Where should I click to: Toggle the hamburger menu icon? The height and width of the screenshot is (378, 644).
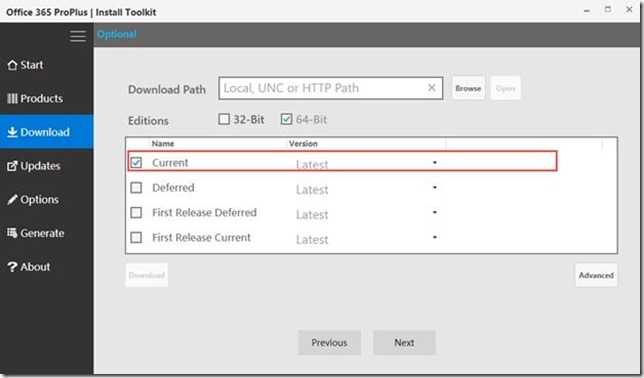point(78,36)
